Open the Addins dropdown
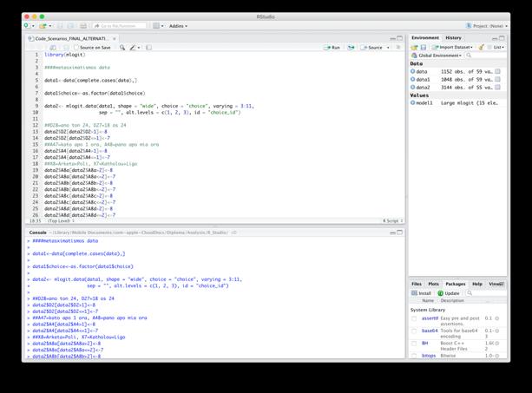The width and height of the screenshot is (532, 393). [178, 26]
